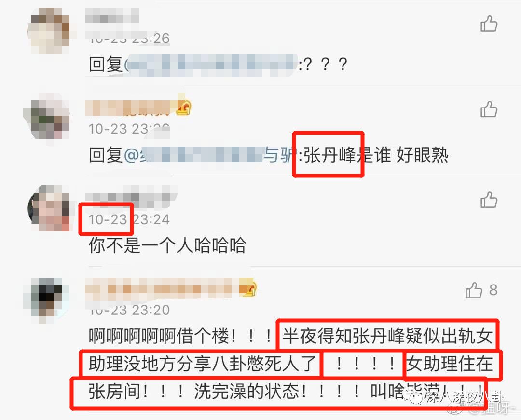The height and width of the screenshot is (420, 521).
Task: Click membership crown badge above 张丹峰是谁 comment
Action: click(184, 108)
